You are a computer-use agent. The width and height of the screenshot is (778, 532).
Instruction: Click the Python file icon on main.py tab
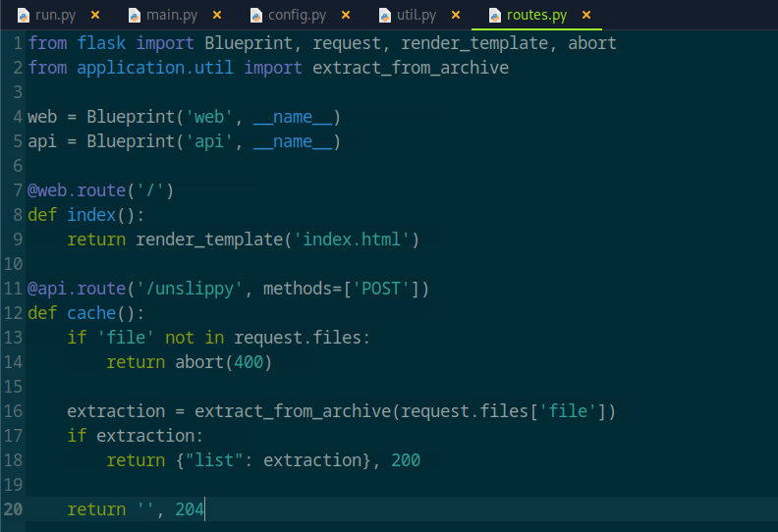click(x=135, y=16)
